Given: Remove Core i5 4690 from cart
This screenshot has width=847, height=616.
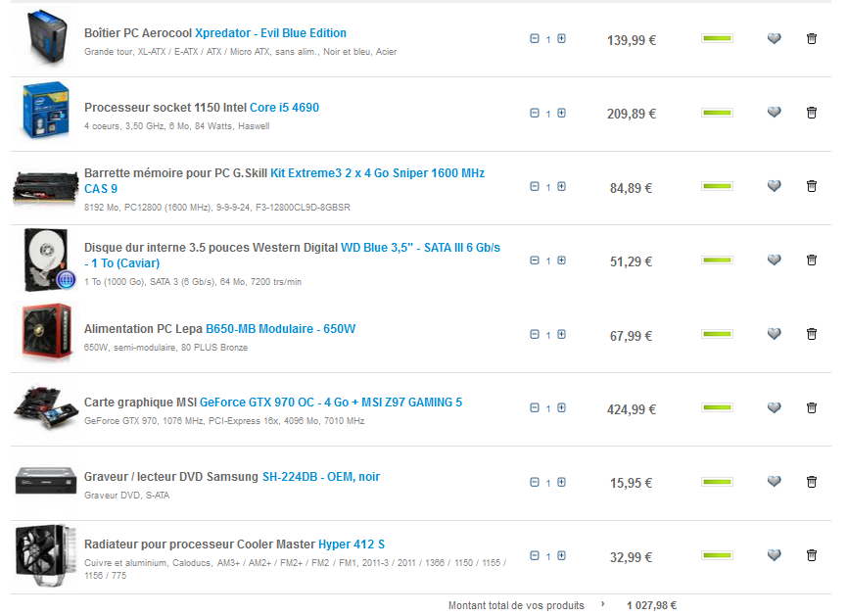Looking at the screenshot, I should pyautogui.click(x=812, y=113).
